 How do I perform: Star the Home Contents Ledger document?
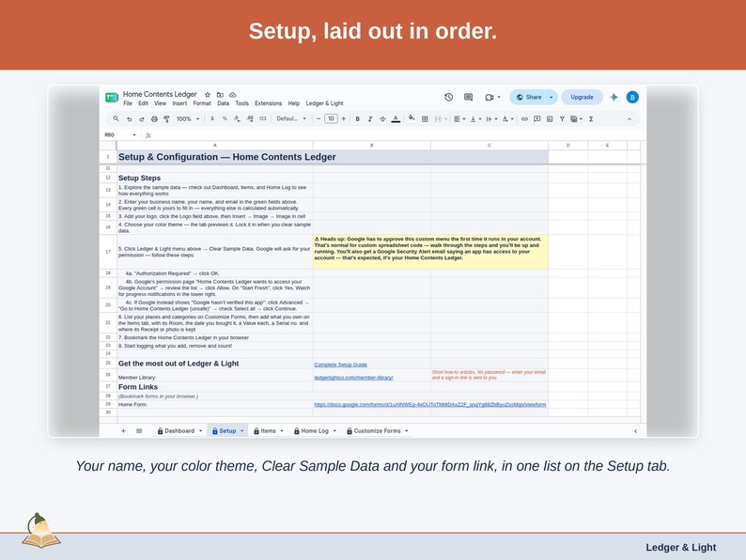(x=208, y=95)
